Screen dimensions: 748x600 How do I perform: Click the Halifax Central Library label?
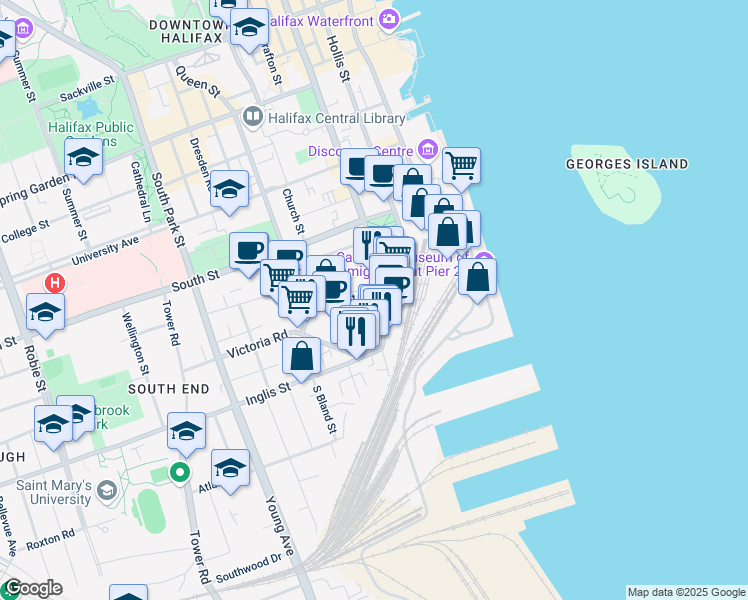pyautogui.click(x=337, y=118)
